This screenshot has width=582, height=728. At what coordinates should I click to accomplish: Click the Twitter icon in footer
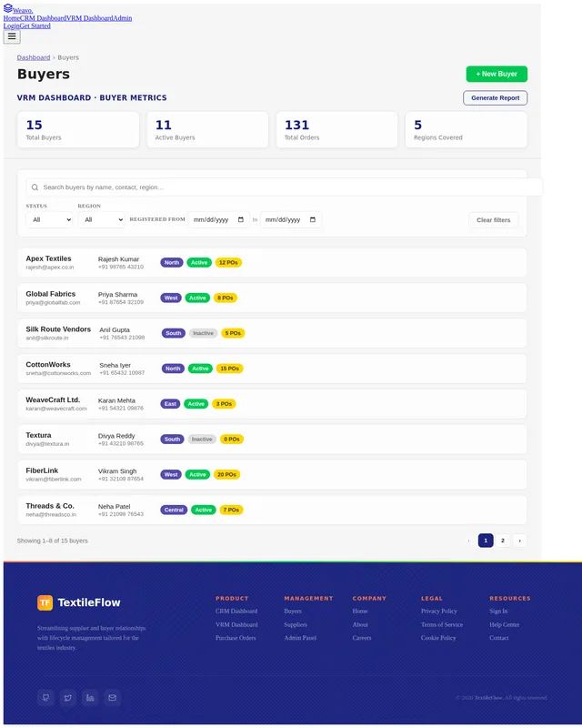click(68, 697)
